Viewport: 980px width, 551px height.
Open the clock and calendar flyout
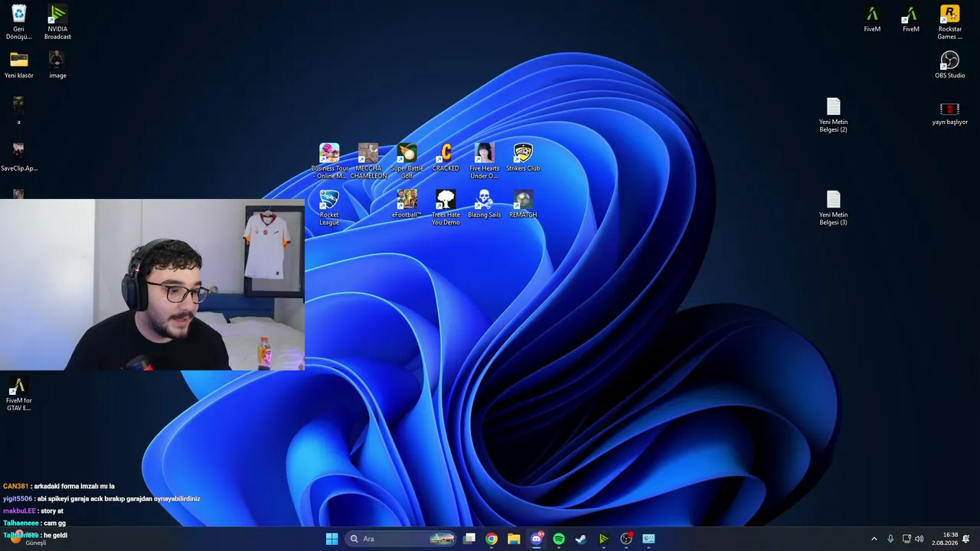[945, 539]
